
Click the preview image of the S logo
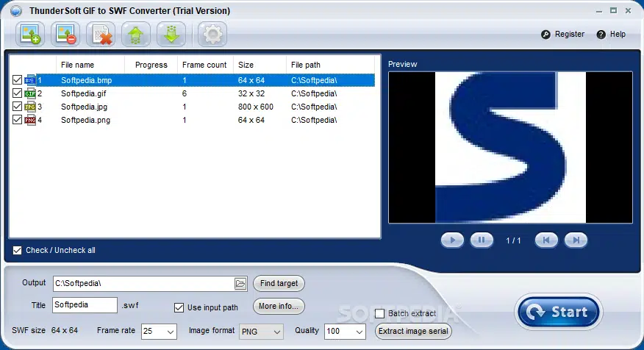[x=510, y=148]
